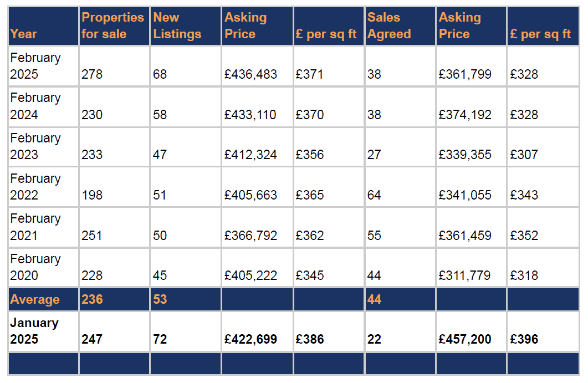Click the Average row label
The width and height of the screenshot is (588, 383).
coord(34,299)
